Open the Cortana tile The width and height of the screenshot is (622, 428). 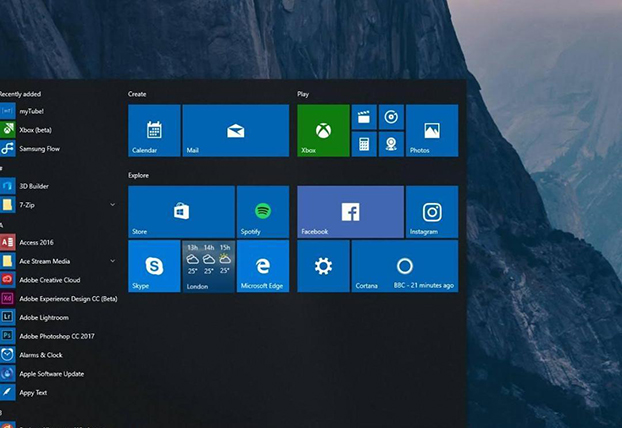click(405, 266)
